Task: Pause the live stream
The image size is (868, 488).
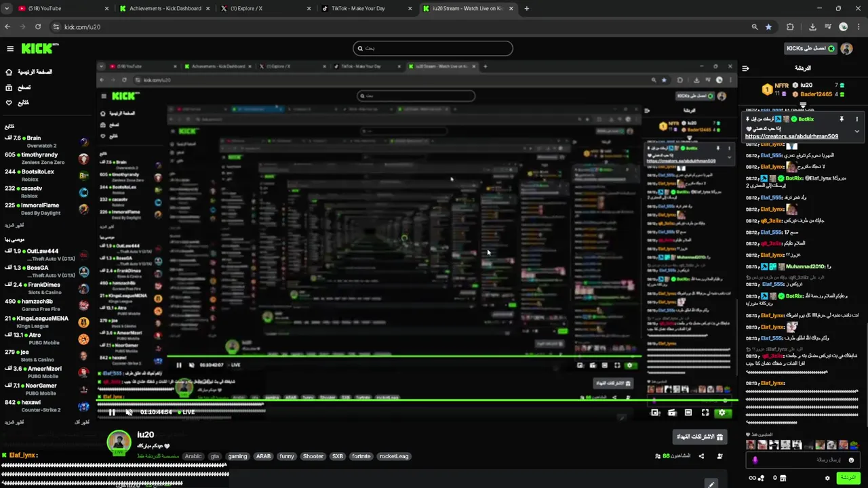Action: 112,412
